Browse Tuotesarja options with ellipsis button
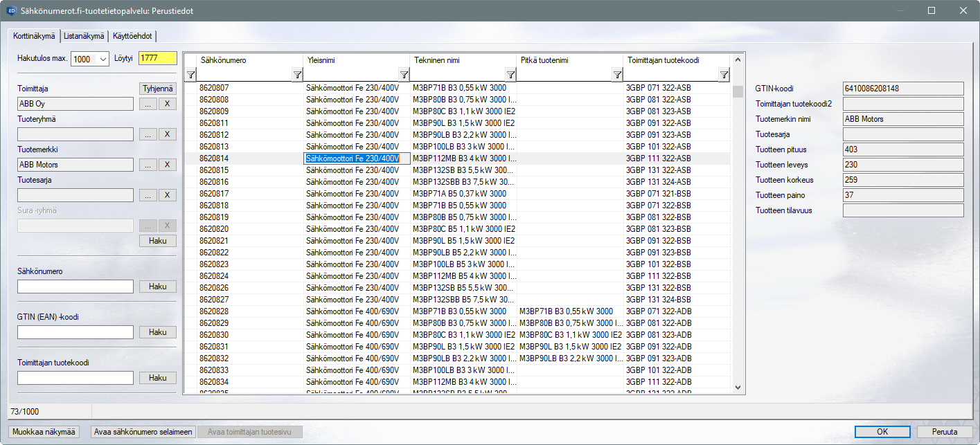The image size is (980, 445). click(x=148, y=195)
